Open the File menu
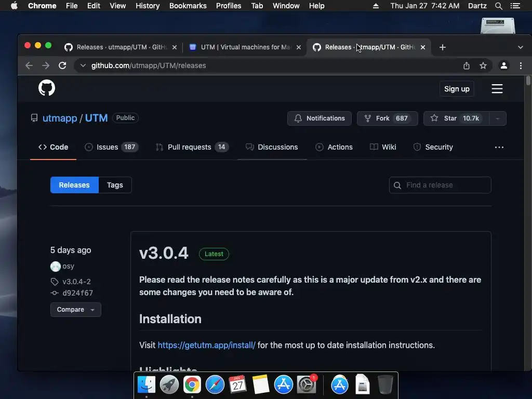Image resolution: width=532 pixels, height=399 pixels. point(72,6)
